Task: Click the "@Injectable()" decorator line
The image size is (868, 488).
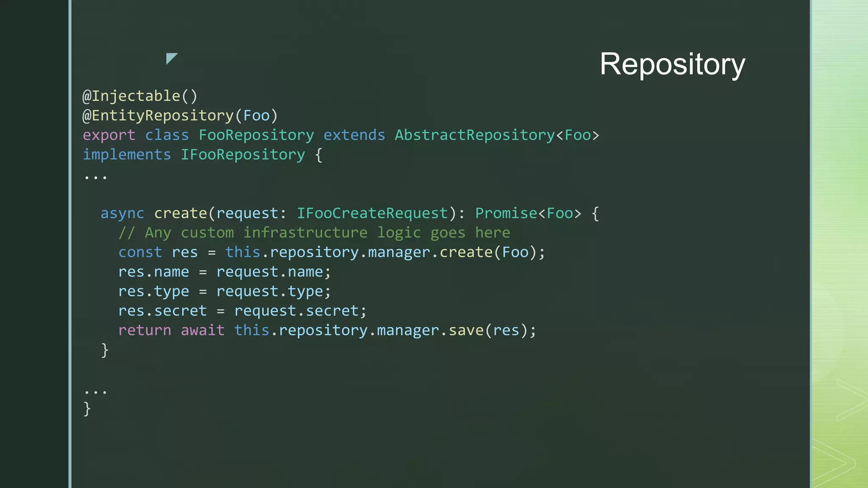Action: (x=140, y=96)
